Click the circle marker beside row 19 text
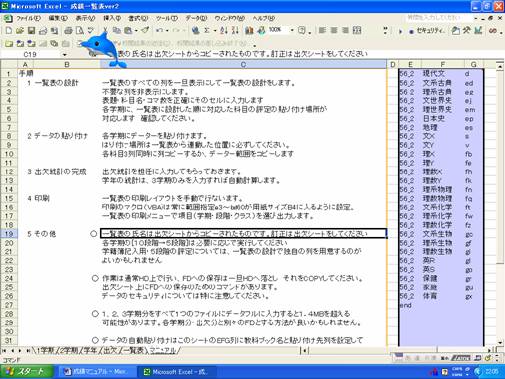Viewport: 505px width, 379px height. pyautogui.click(x=94, y=234)
